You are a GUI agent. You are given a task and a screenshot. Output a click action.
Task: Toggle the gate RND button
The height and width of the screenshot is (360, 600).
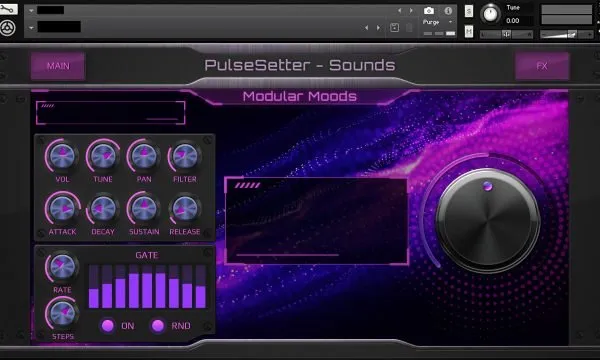pos(158,326)
